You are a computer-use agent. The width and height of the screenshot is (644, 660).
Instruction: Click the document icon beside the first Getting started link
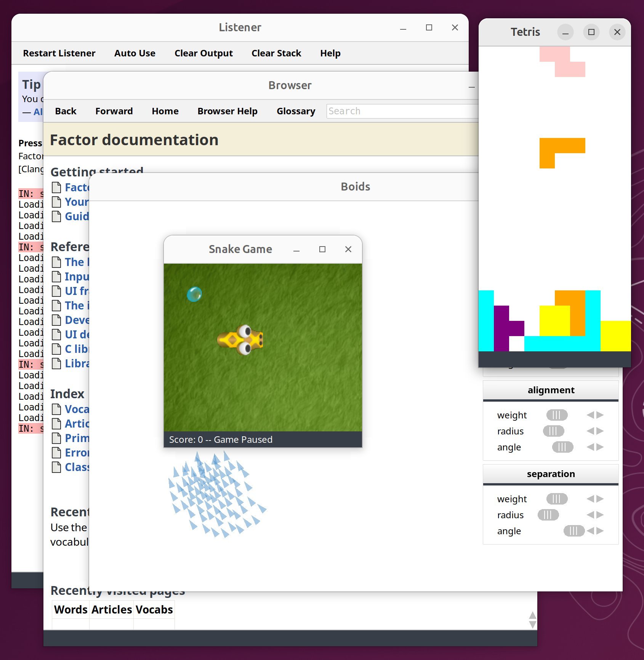click(x=56, y=187)
